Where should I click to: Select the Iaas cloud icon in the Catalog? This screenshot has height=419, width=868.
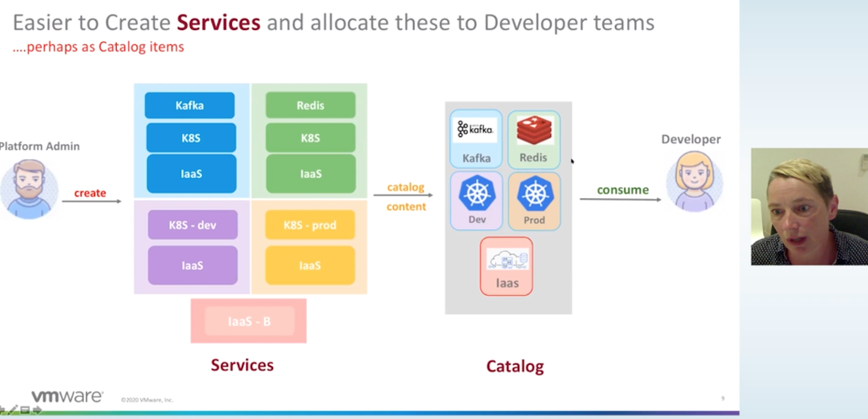click(507, 259)
